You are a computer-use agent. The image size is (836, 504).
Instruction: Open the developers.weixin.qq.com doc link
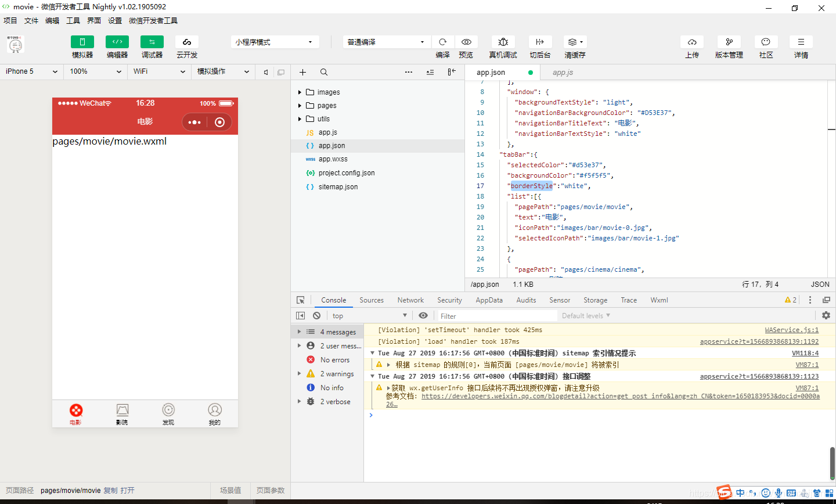[x=621, y=396]
